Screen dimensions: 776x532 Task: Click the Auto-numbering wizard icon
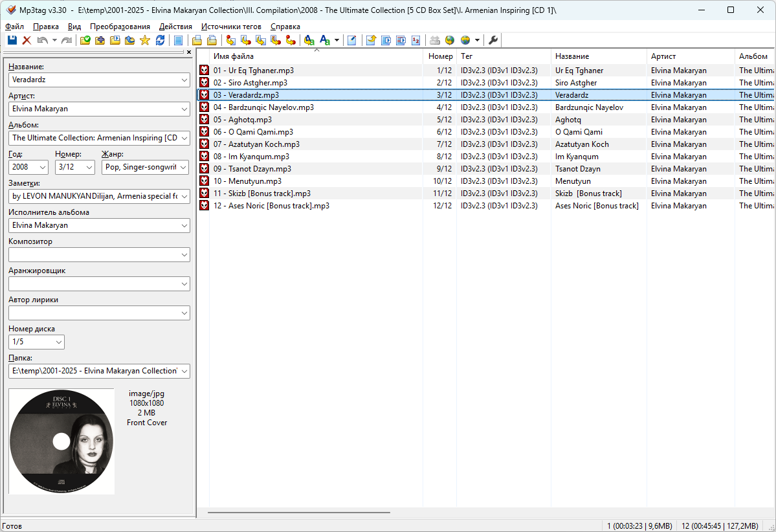[416, 41]
